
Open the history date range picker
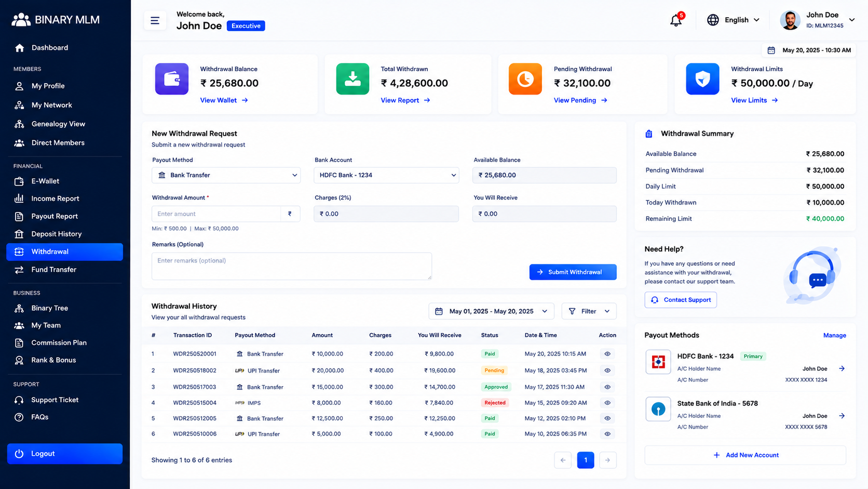(x=491, y=311)
